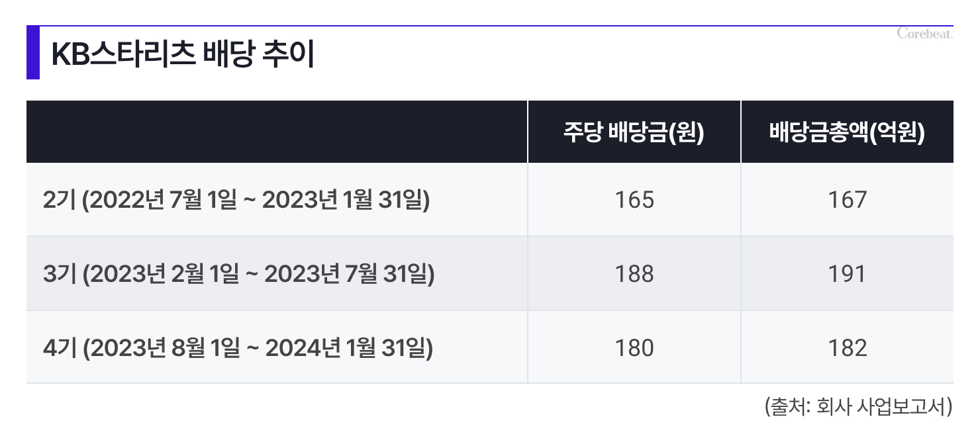Click the empty dark header cell
The height and width of the screenshot is (446, 980).
coord(277,132)
